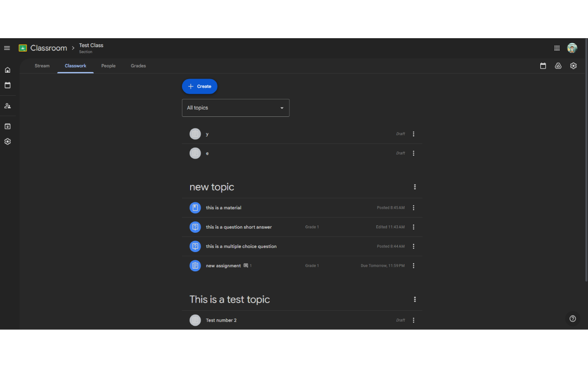Open Archived classes icon in sidebar
The width and height of the screenshot is (588, 368).
click(7, 126)
